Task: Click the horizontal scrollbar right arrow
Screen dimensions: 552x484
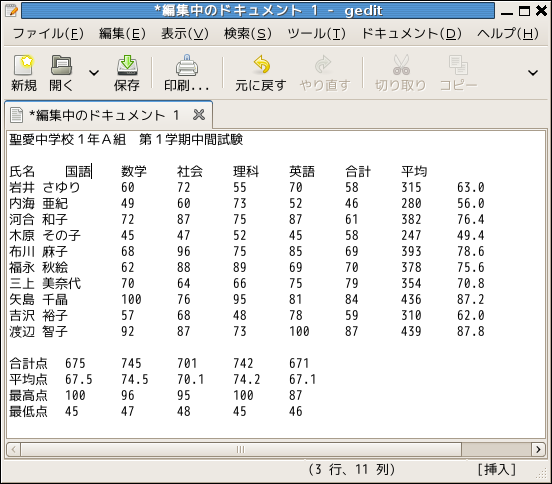Action: click(538, 450)
